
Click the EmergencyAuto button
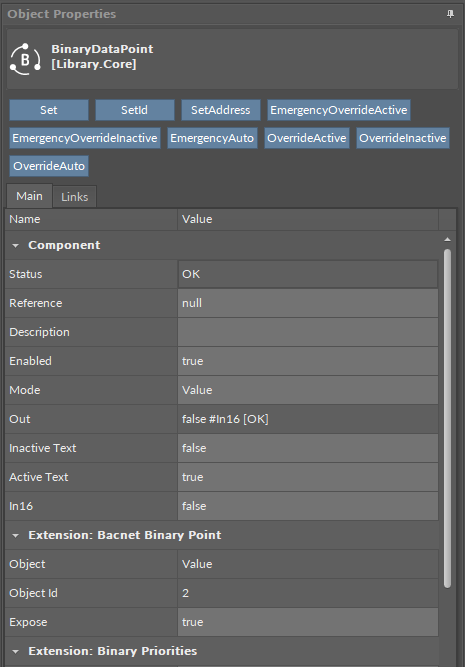click(x=212, y=138)
